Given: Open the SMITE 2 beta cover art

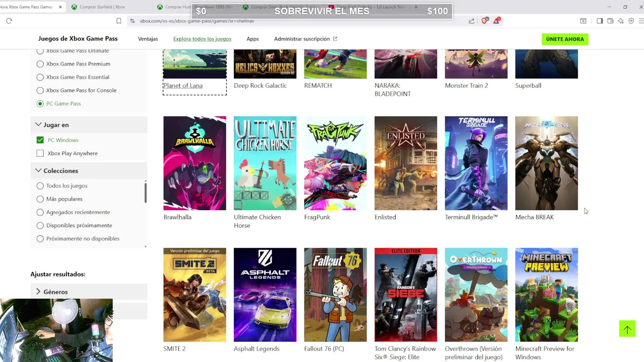Looking at the screenshot, I should pos(195,295).
